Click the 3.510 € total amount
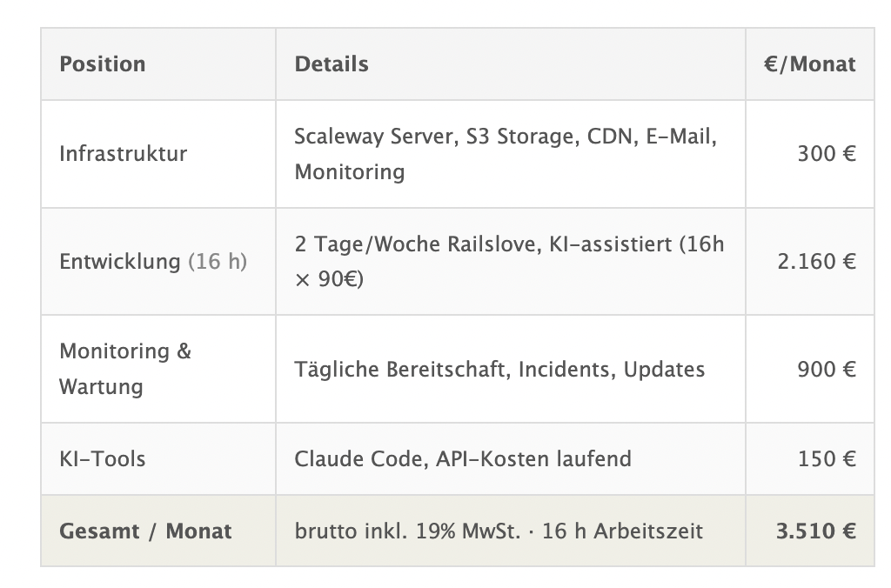The image size is (891, 588). coord(816,531)
